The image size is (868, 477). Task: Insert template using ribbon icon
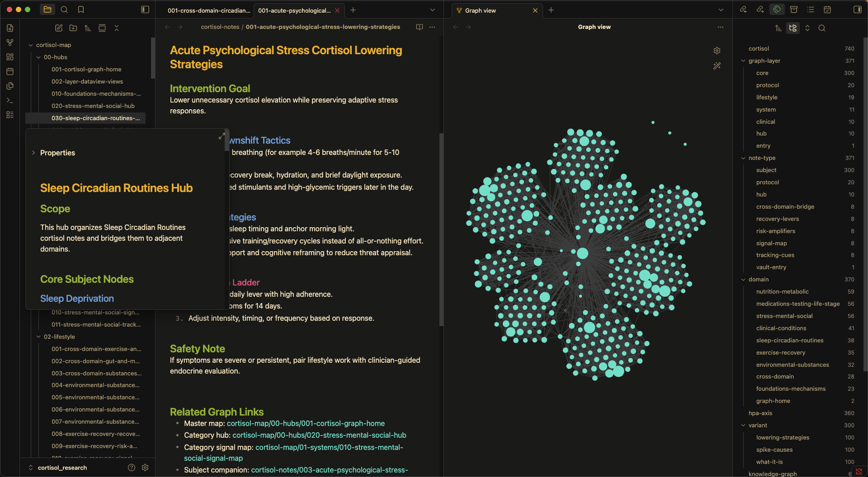[10, 86]
